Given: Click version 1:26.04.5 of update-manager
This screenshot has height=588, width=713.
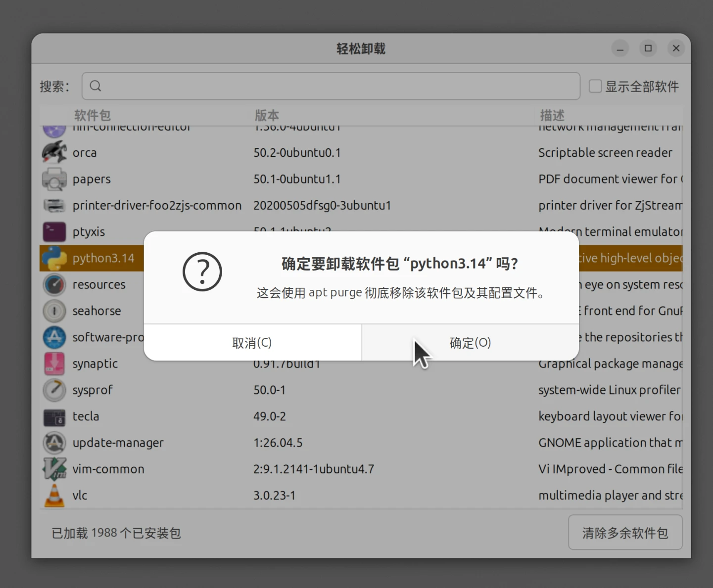Looking at the screenshot, I should coord(278,443).
